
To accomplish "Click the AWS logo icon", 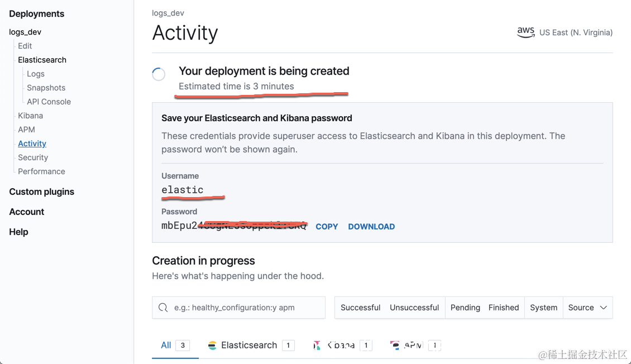I will point(525,32).
